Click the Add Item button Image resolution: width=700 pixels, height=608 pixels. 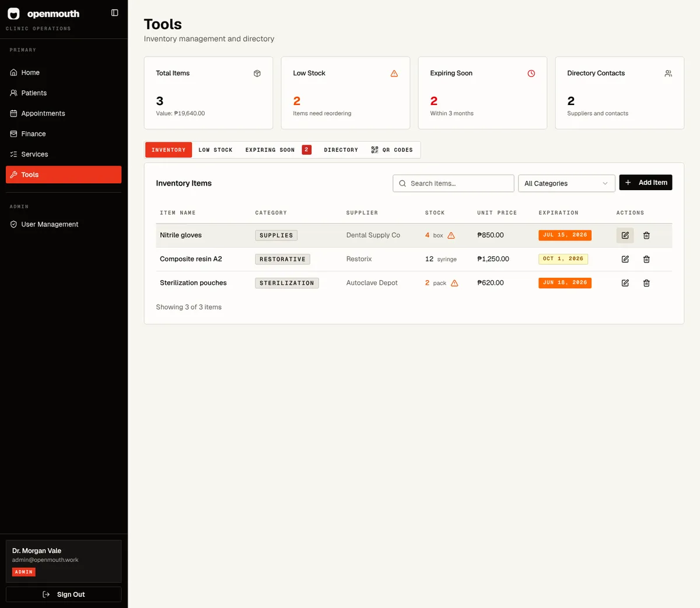tap(646, 183)
